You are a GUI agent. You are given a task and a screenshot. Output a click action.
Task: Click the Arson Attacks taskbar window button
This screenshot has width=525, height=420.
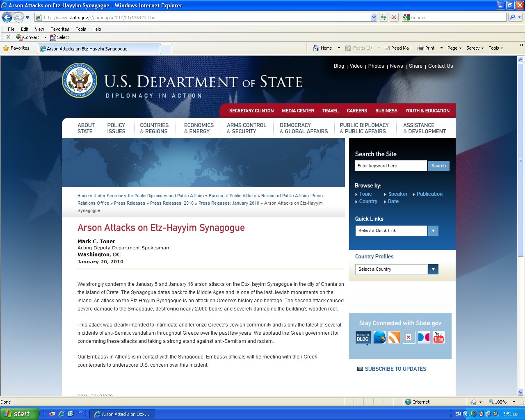click(x=122, y=414)
